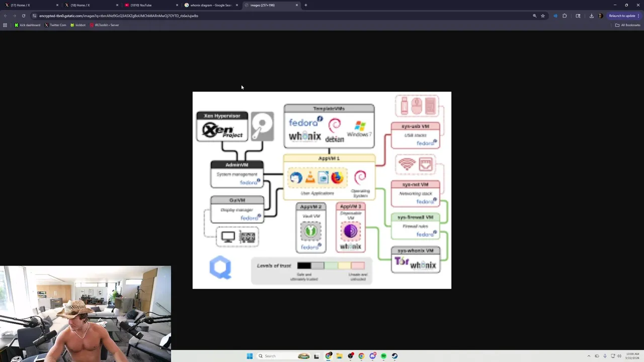Open the apps grid in bookmarks bar

pos(5,25)
